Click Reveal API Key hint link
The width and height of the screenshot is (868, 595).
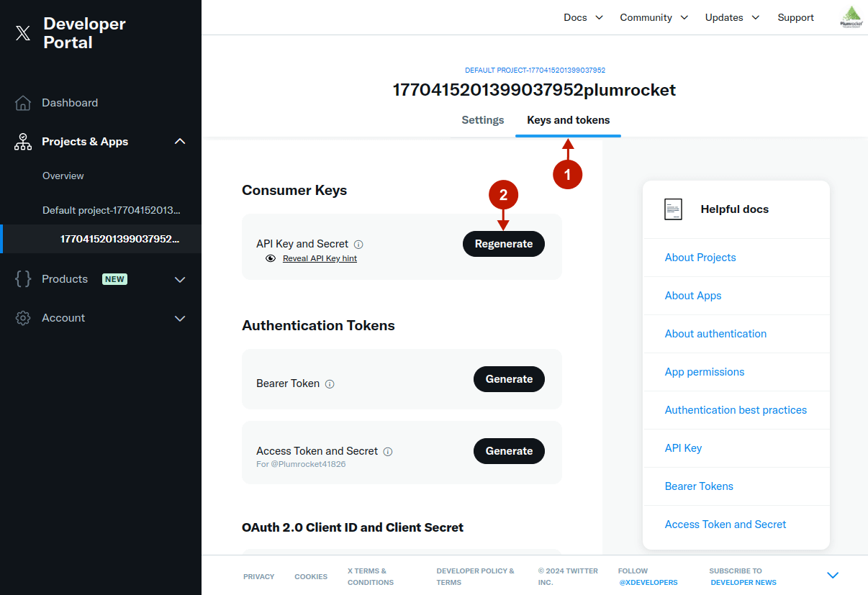tap(320, 258)
